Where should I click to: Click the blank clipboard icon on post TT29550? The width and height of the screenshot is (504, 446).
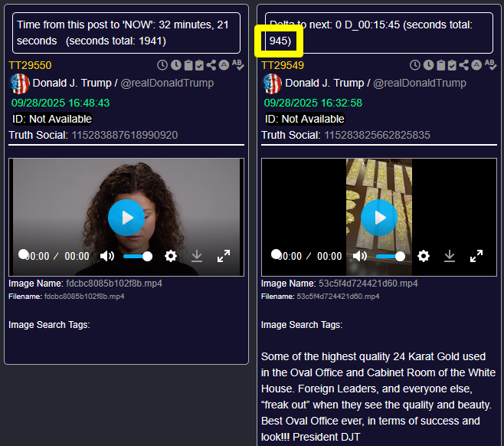point(188,65)
